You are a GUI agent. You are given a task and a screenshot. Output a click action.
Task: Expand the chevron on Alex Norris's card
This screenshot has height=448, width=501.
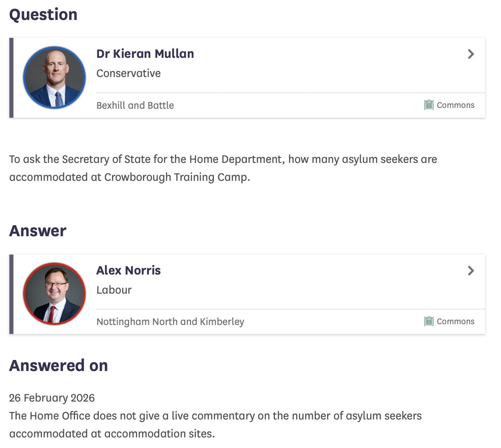471,270
